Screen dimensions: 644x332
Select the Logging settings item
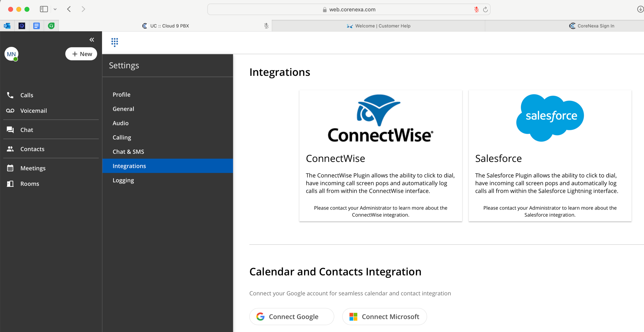[123, 180]
